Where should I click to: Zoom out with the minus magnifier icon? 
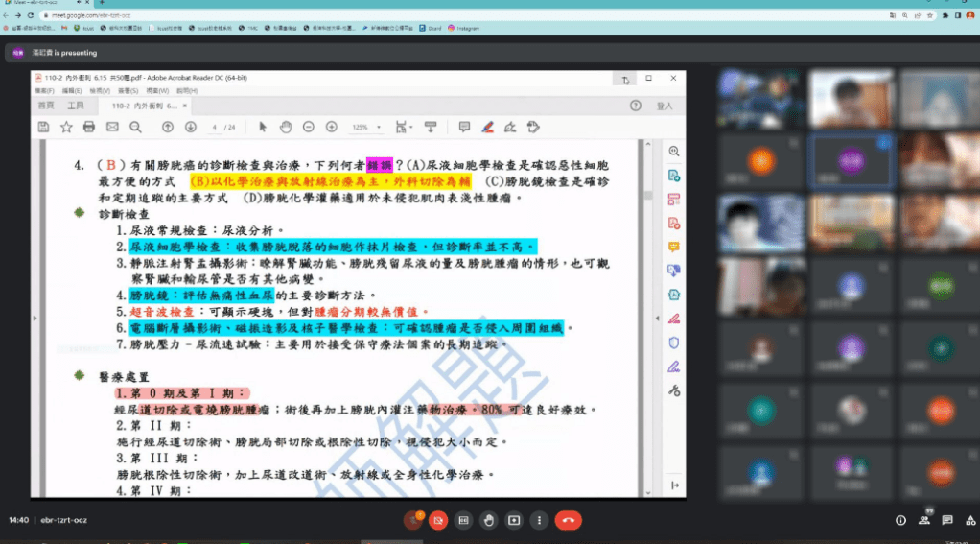[309, 127]
